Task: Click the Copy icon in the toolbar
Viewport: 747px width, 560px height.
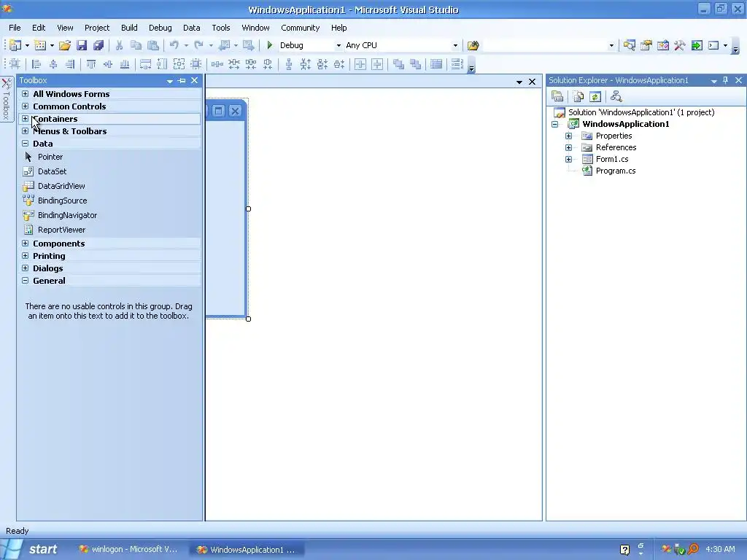Action: tap(136, 45)
